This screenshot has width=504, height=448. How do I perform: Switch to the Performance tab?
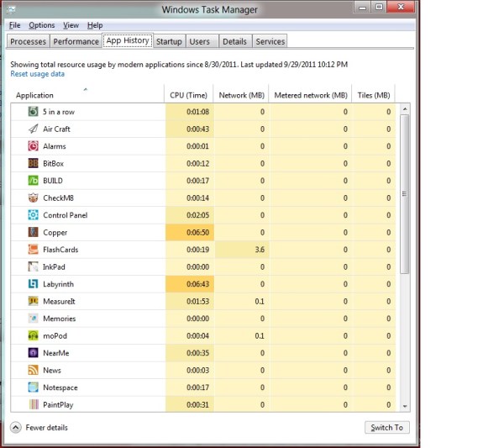click(x=75, y=41)
